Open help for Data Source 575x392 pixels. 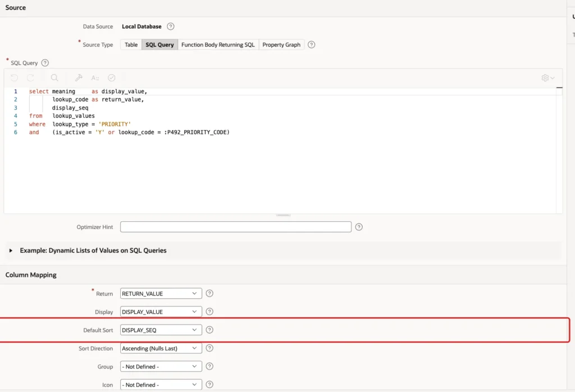tap(171, 26)
